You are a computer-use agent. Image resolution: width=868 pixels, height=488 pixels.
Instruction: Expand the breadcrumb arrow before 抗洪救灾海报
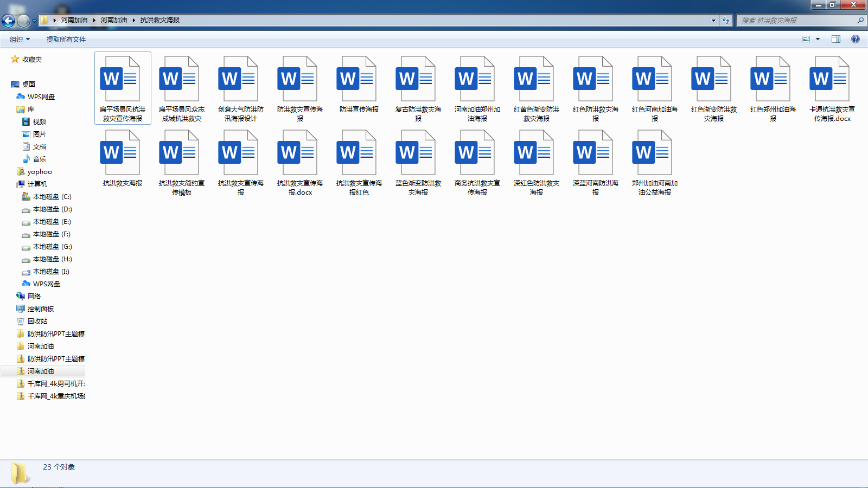click(133, 20)
